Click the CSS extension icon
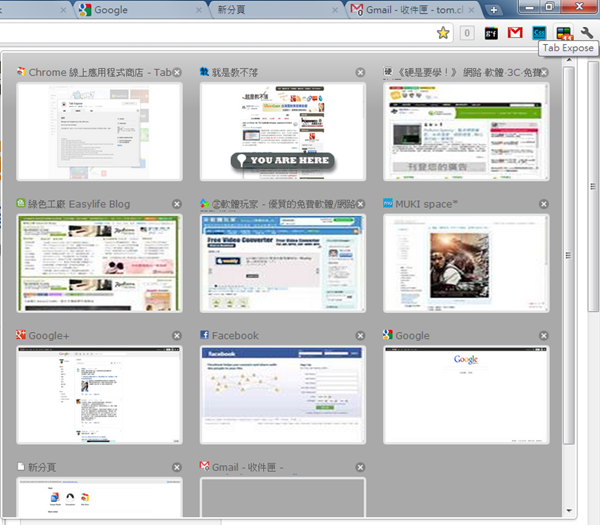 click(539, 33)
